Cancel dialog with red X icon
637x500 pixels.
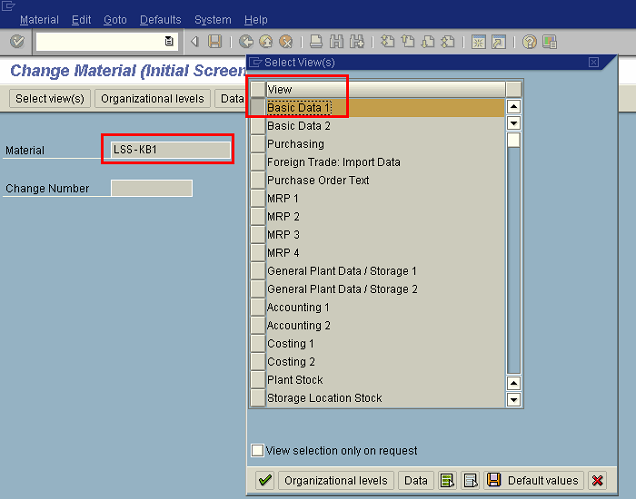coord(597,481)
